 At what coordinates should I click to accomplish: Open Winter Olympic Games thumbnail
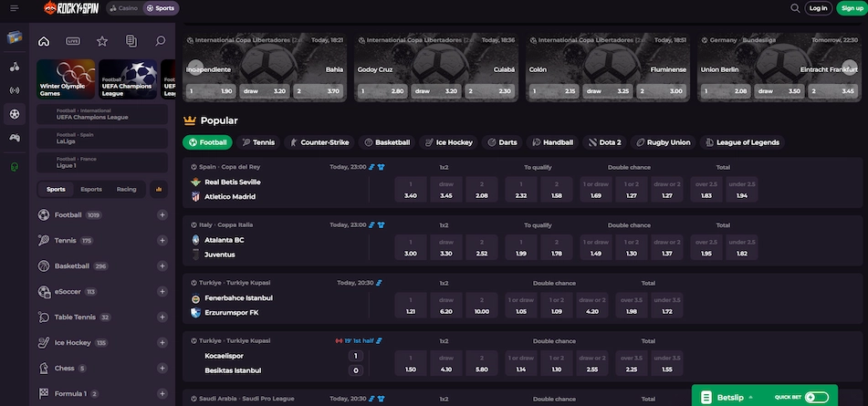[x=66, y=79]
